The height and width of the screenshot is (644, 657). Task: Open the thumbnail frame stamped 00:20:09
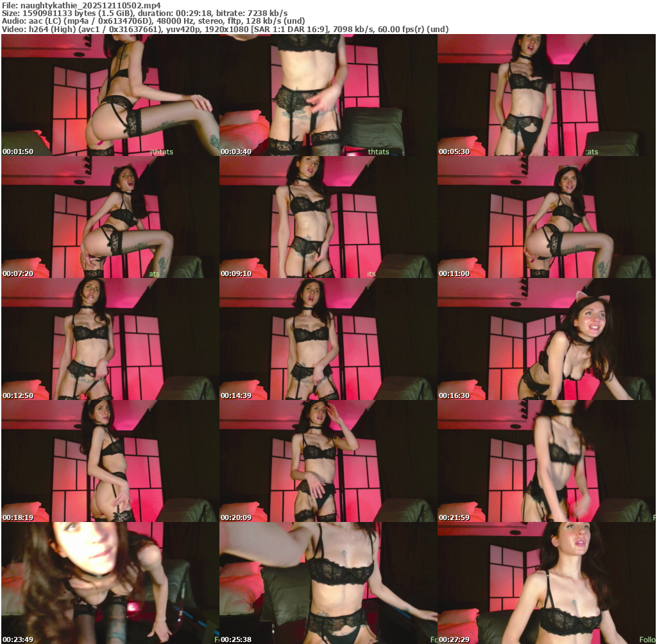tap(328, 461)
